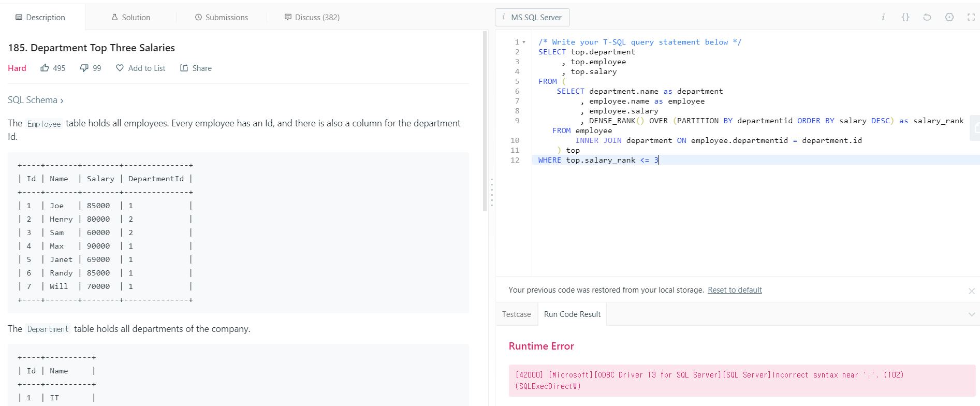Dismiss the local storage restored notice
Viewport: 980px width, 406px height.
coord(971,291)
